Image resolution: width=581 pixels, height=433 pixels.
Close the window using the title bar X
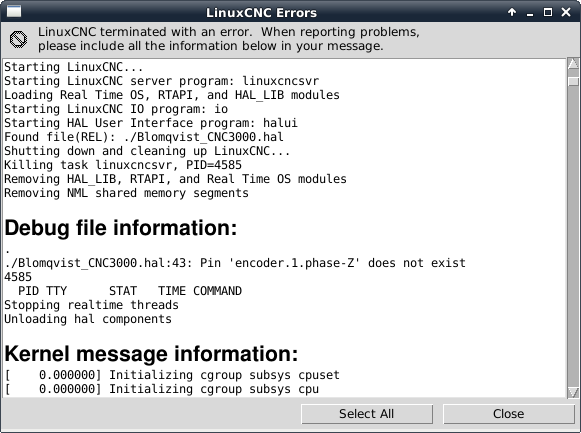[566, 12]
